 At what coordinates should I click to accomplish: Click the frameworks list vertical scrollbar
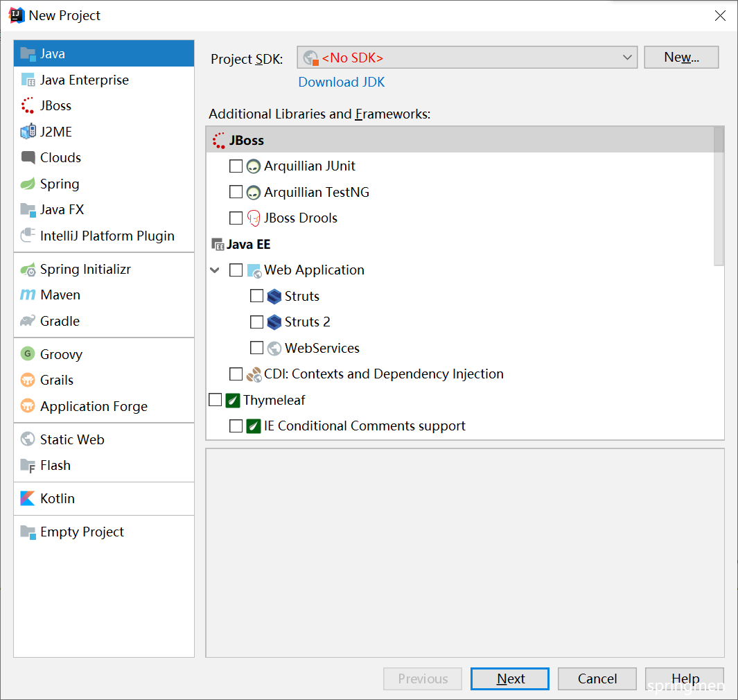tap(718, 196)
